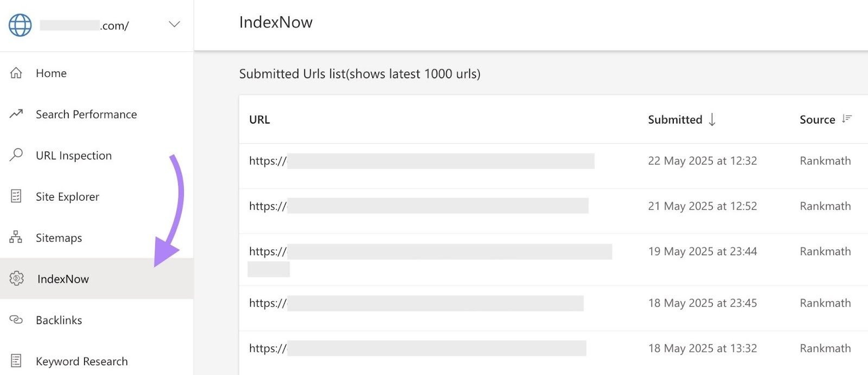Toggle the Submitted column sort arrow
The image size is (868, 375).
click(x=712, y=120)
